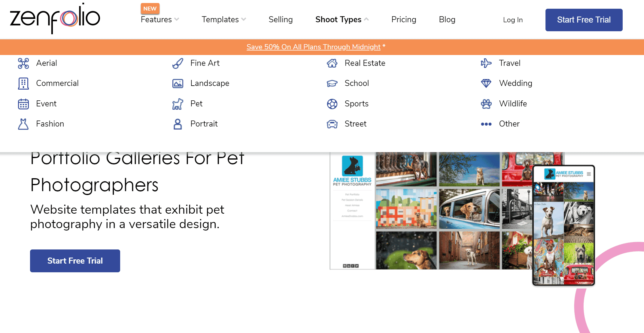Click the Wildlife paw print icon
The width and height of the screenshot is (644, 333).
tap(486, 104)
